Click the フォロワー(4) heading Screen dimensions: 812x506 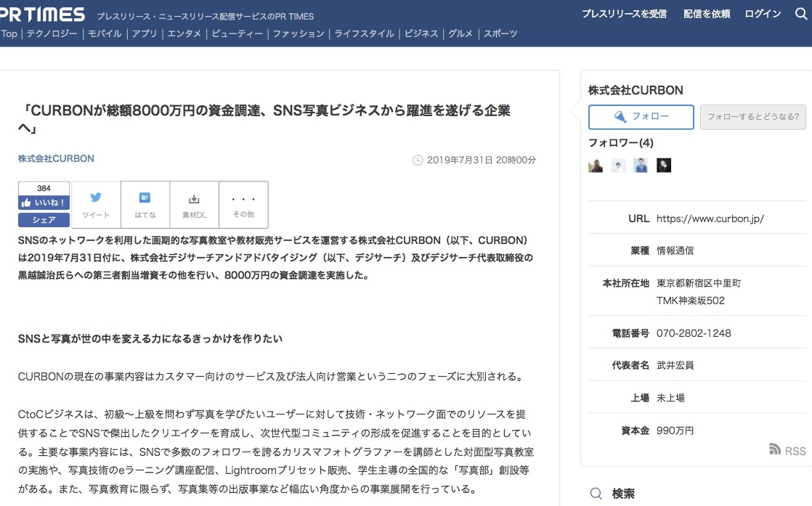[621, 143]
